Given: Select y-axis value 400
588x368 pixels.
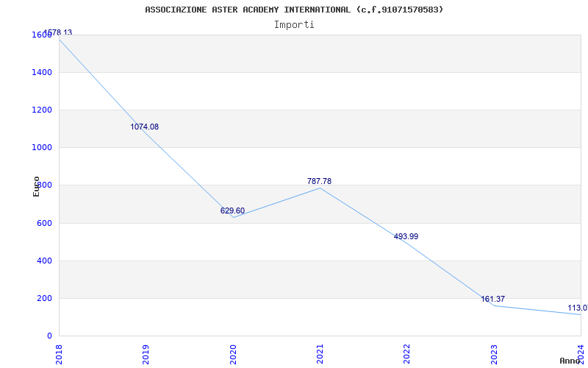Looking at the screenshot, I should pyautogui.click(x=44, y=261).
